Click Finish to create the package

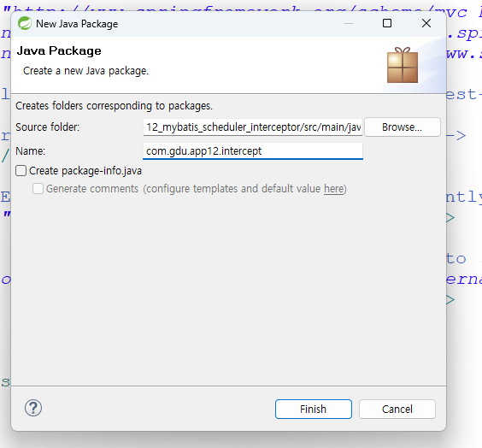click(x=314, y=410)
